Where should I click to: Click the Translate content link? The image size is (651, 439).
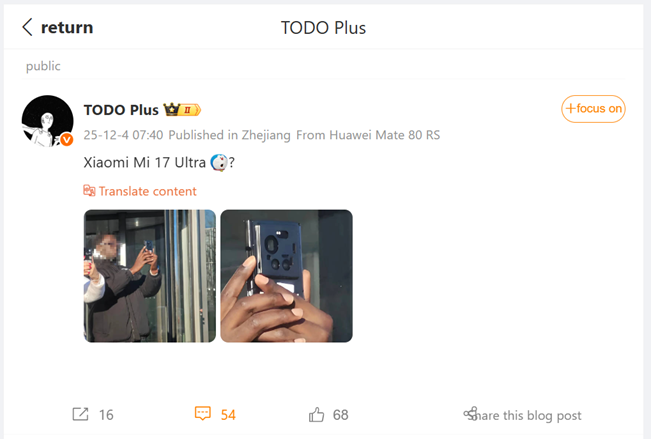pos(147,191)
